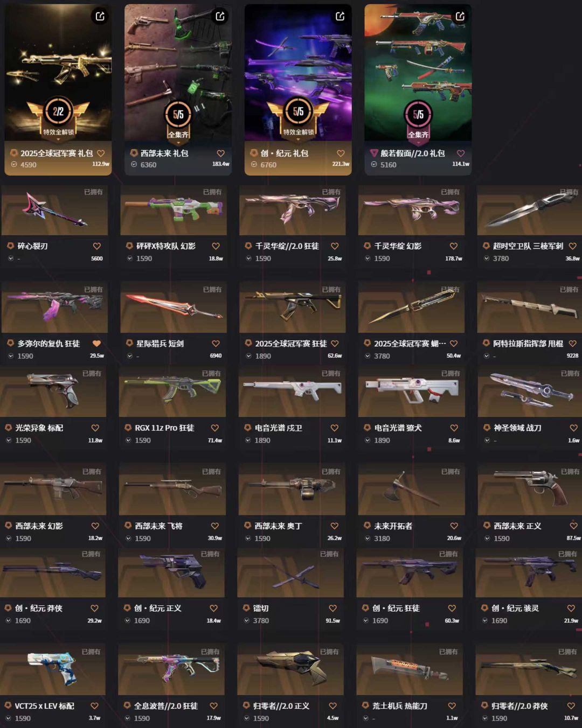Viewport: 582px width, 728px height.
Task: Click share icon on 般若假面//2.0 礼包 card
Action: tap(460, 16)
